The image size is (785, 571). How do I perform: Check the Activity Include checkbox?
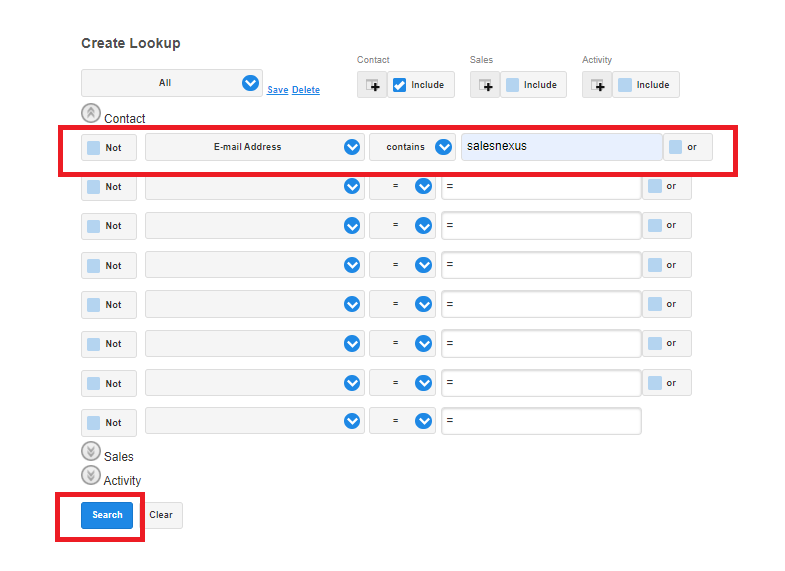[x=625, y=85]
